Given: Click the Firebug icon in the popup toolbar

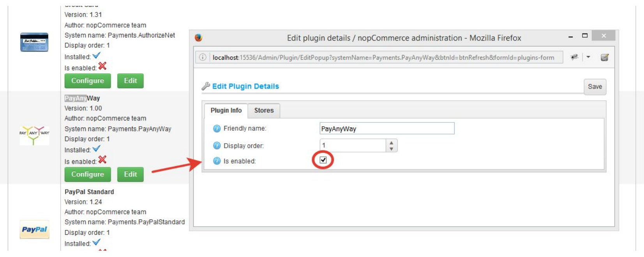Looking at the screenshot, I should pos(574,57).
